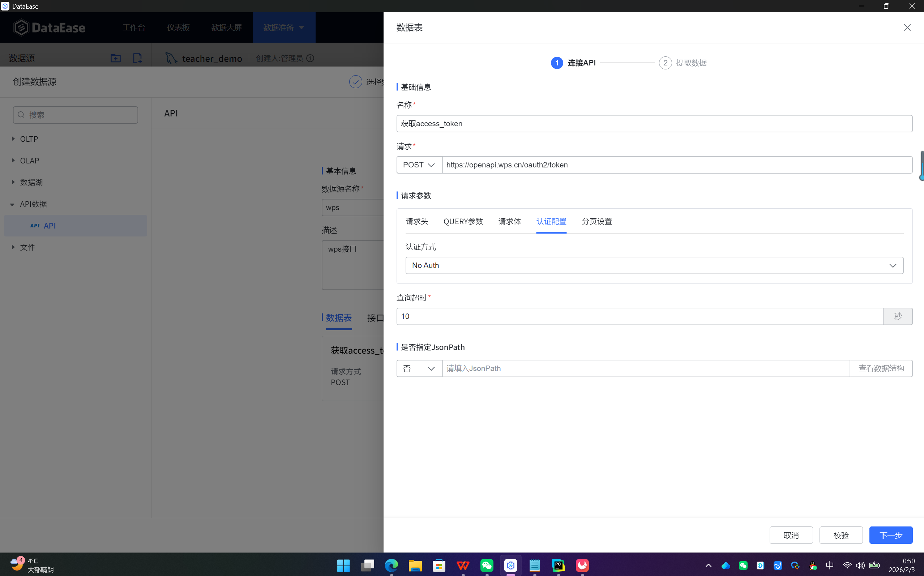Switch to the 分页设置 tab
The image size is (924, 576).
[x=596, y=221]
